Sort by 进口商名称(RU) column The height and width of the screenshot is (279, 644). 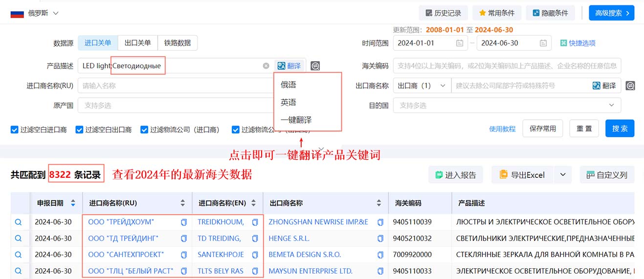point(183,203)
